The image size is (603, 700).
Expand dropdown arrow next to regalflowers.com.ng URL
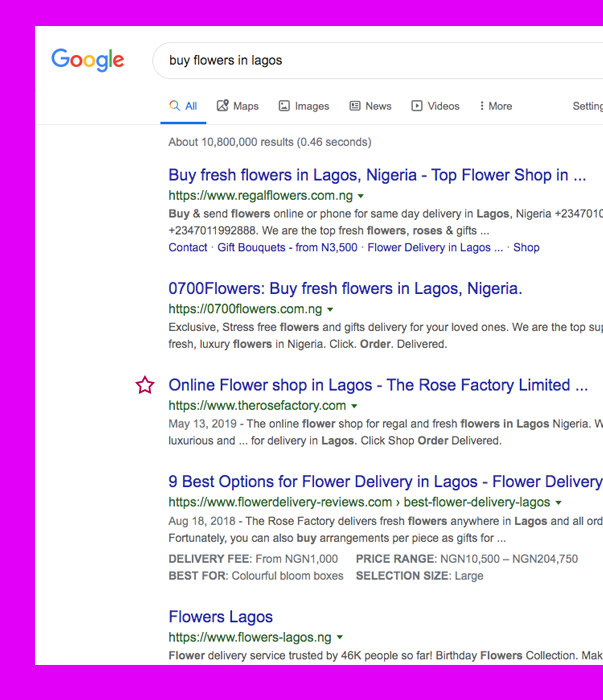pos(361,196)
